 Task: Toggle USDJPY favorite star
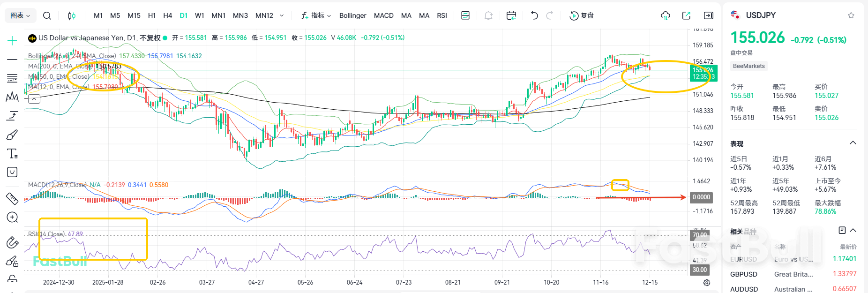click(x=851, y=15)
